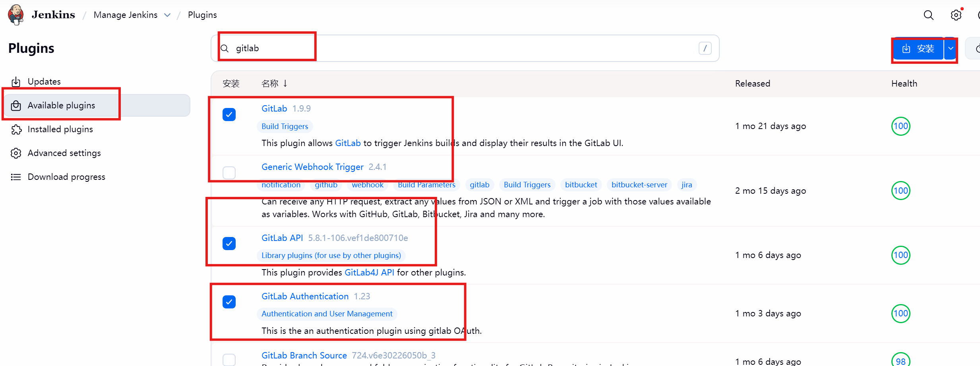
Task: Uncheck the GitLab Authentication checkbox
Action: (229, 302)
